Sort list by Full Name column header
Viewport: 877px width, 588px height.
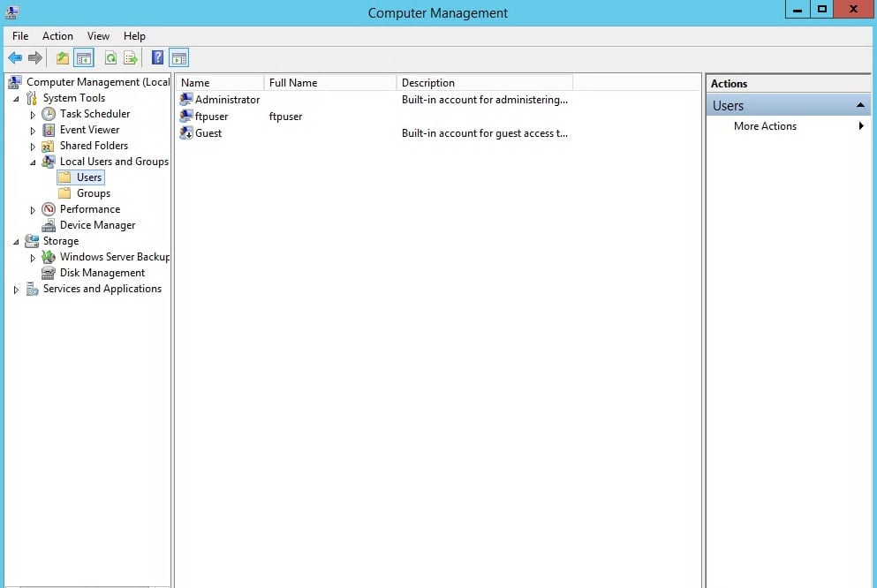click(330, 83)
